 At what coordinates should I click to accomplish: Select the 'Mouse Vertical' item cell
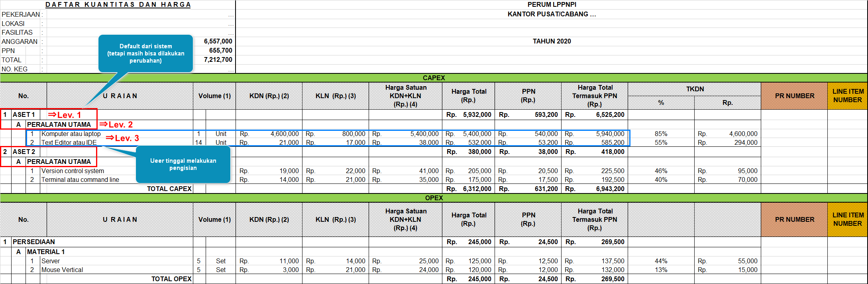point(62,270)
